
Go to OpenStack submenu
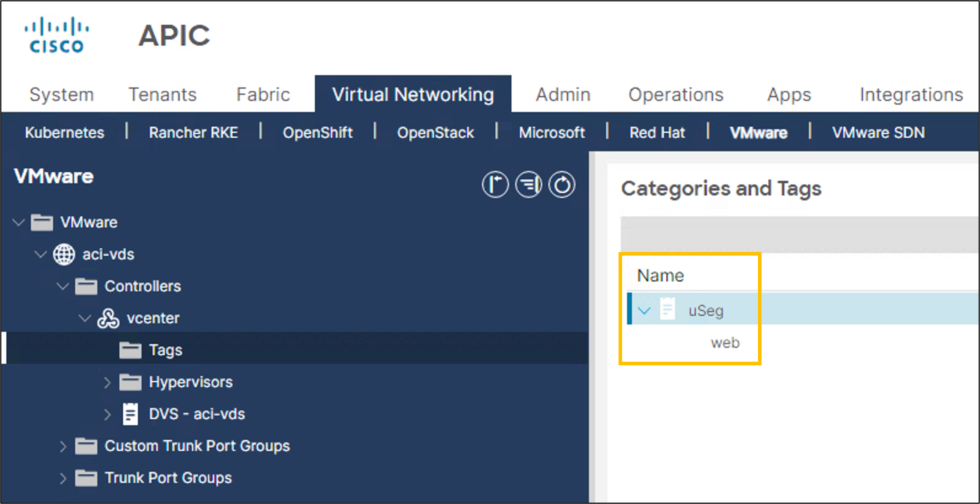click(435, 133)
